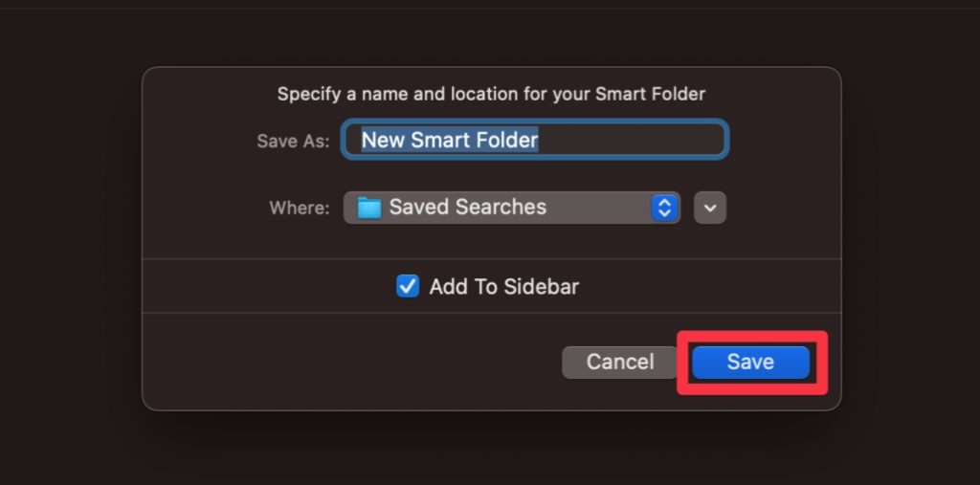
Task: Expand the dialog with the chevron button
Action: [x=709, y=208]
